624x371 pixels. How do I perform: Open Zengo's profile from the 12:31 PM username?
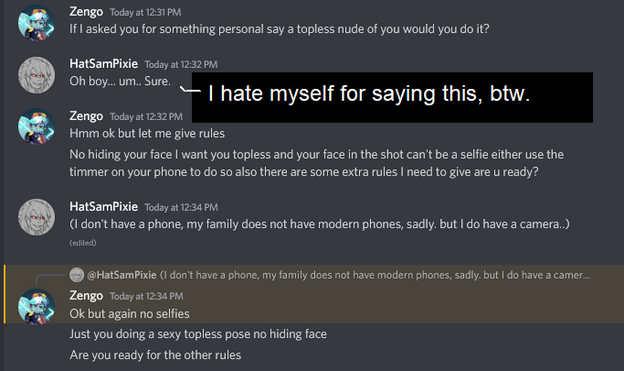[x=86, y=12]
